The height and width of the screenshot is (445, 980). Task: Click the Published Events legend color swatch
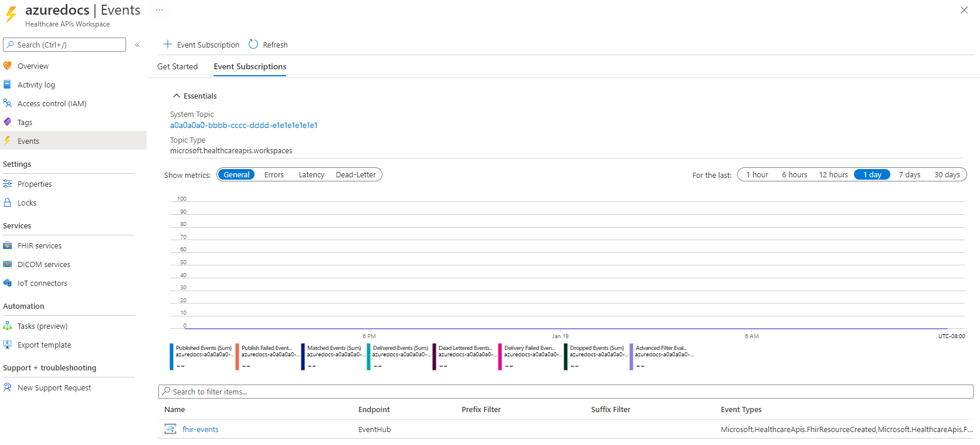[172, 357]
